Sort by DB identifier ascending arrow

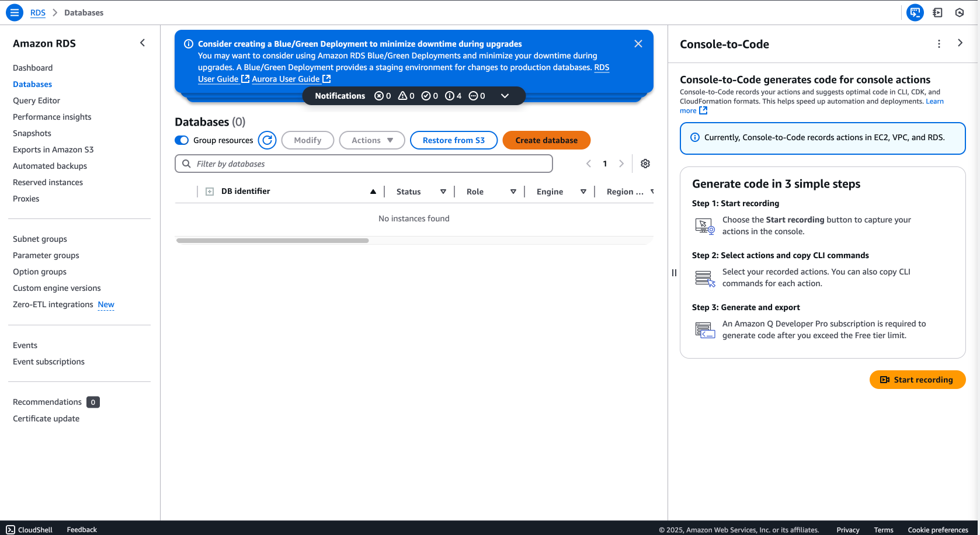(x=373, y=192)
